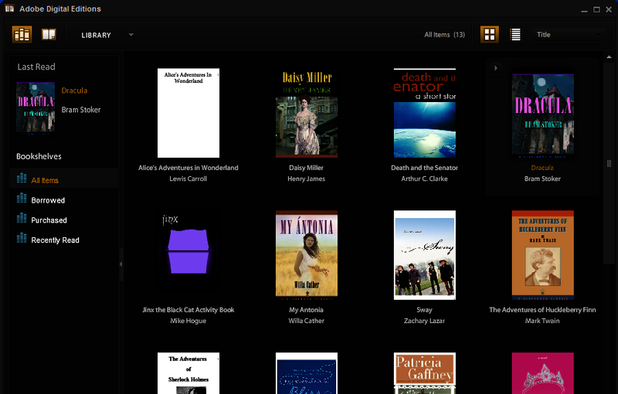Open blue cover book in bottom row

(307, 373)
